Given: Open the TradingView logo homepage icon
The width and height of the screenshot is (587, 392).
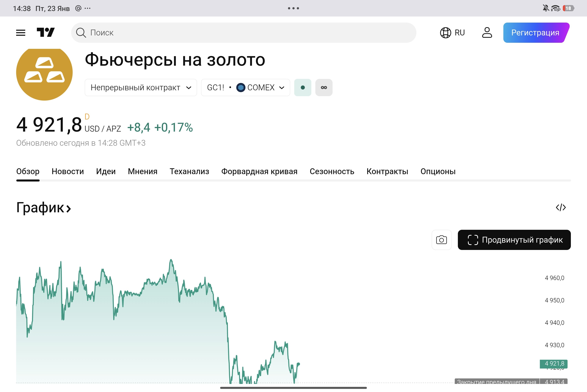Looking at the screenshot, I should pos(46,32).
